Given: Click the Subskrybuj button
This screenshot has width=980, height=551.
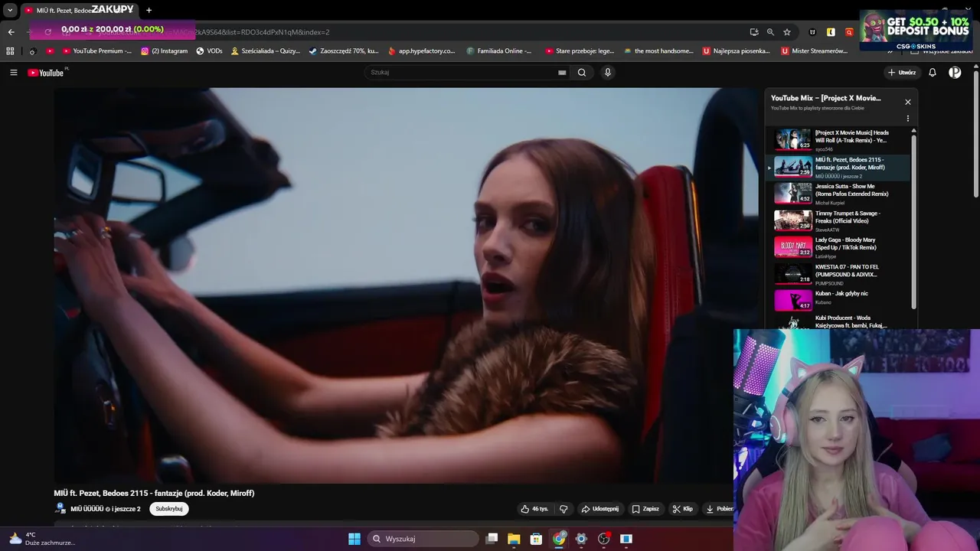Looking at the screenshot, I should [x=169, y=509].
